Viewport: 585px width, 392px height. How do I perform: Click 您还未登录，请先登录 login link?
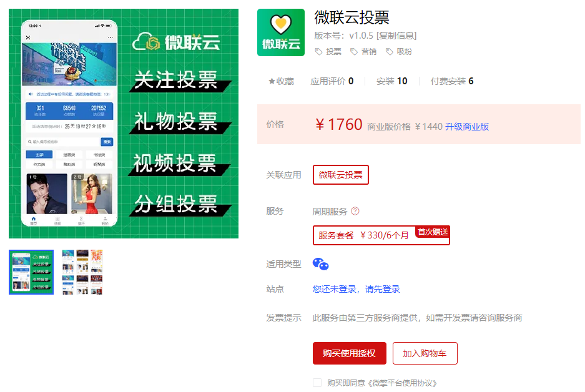356,289
